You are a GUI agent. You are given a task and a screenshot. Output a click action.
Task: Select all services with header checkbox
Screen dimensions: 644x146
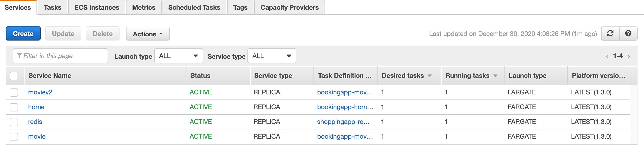pos(14,76)
